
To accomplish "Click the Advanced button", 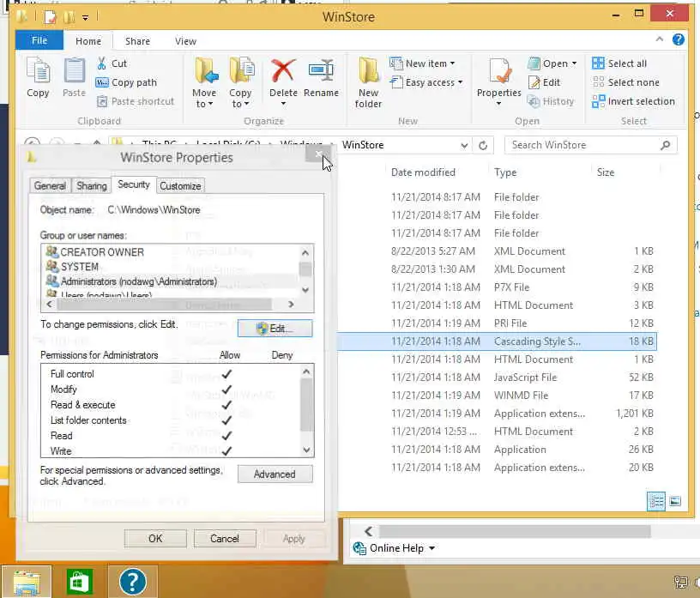I will 275,474.
